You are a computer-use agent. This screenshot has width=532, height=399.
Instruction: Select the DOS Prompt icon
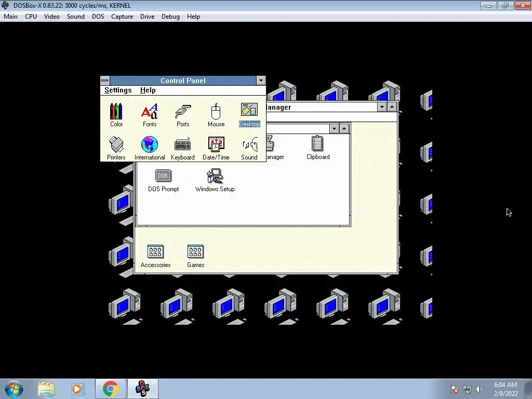163,180
